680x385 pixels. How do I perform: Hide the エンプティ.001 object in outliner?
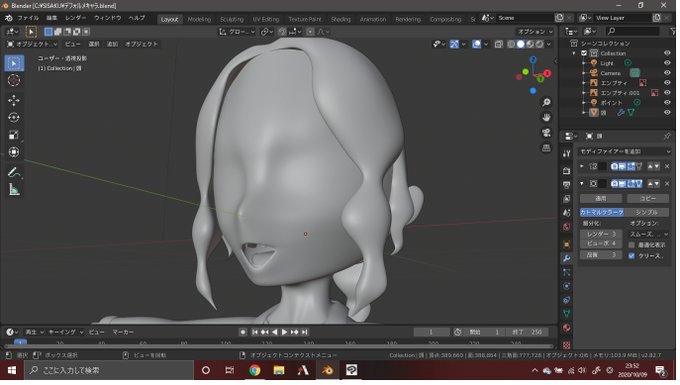click(x=667, y=93)
